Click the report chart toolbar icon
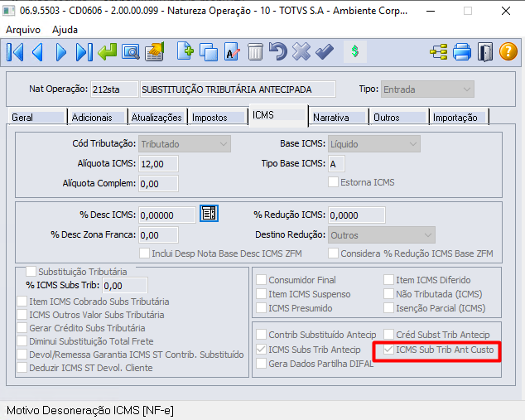 point(154,51)
